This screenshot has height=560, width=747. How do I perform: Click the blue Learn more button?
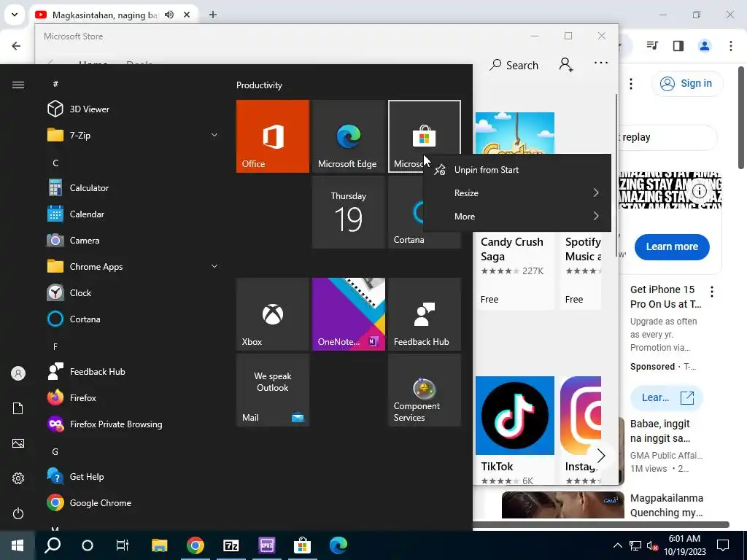click(x=672, y=246)
